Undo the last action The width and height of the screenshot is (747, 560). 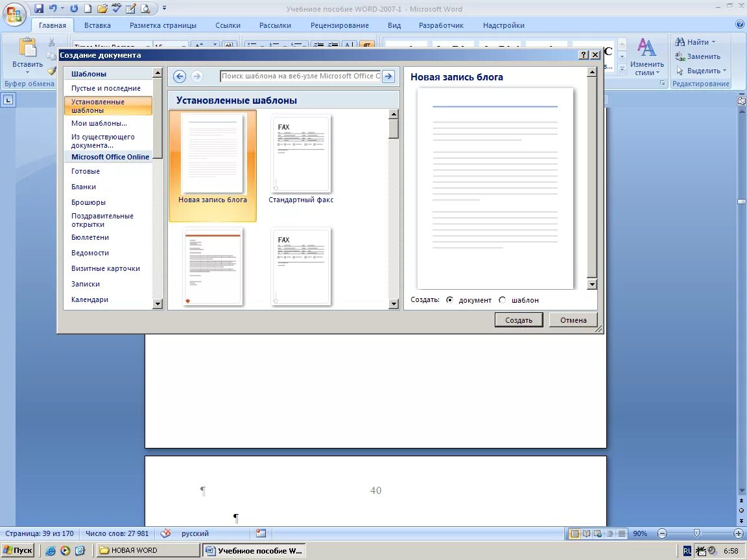53,8
